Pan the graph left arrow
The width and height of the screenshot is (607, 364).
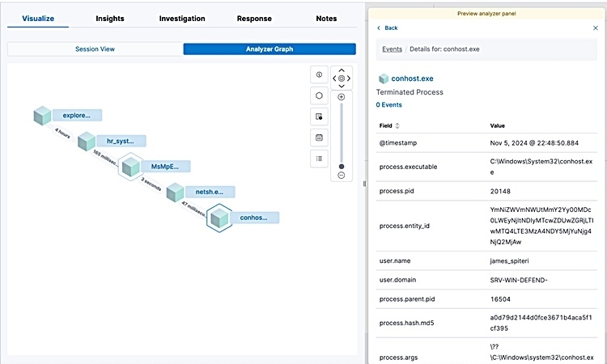tap(334, 78)
